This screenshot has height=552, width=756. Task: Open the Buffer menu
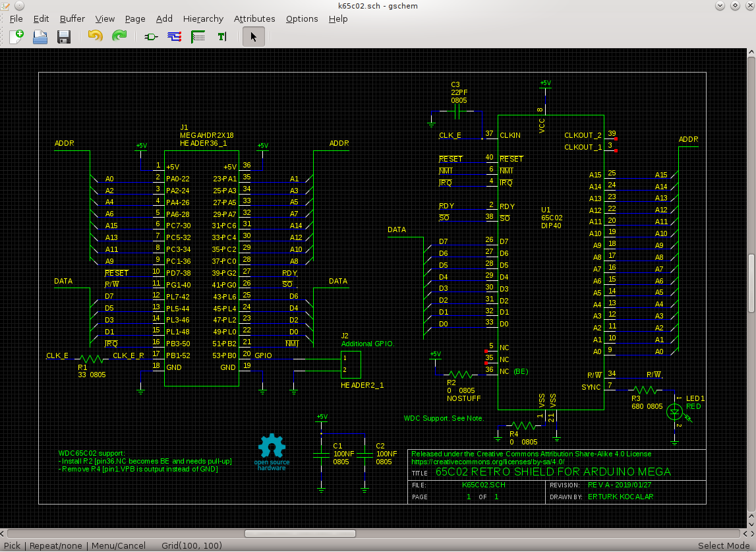pos(73,19)
